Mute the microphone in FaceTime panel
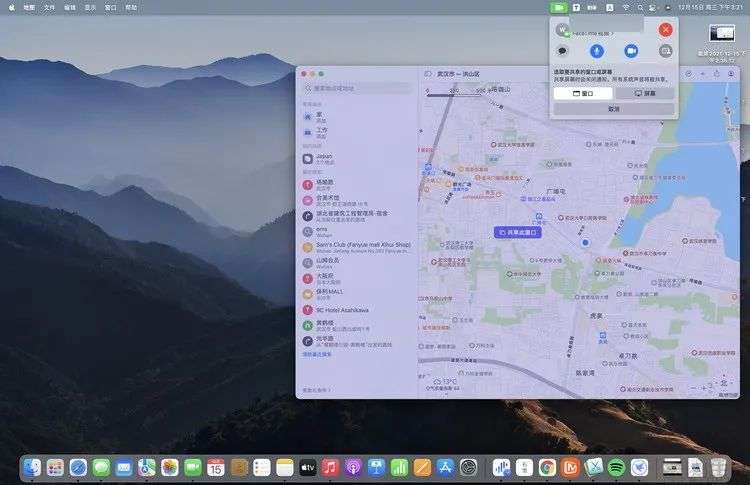 [x=597, y=50]
